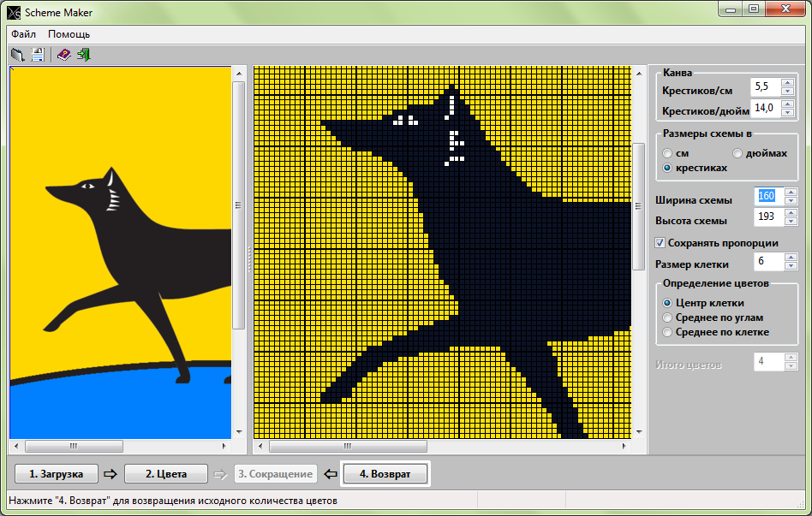Click the open file toolbar icon
This screenshot has width=812, height=516.
pos(18,55)
